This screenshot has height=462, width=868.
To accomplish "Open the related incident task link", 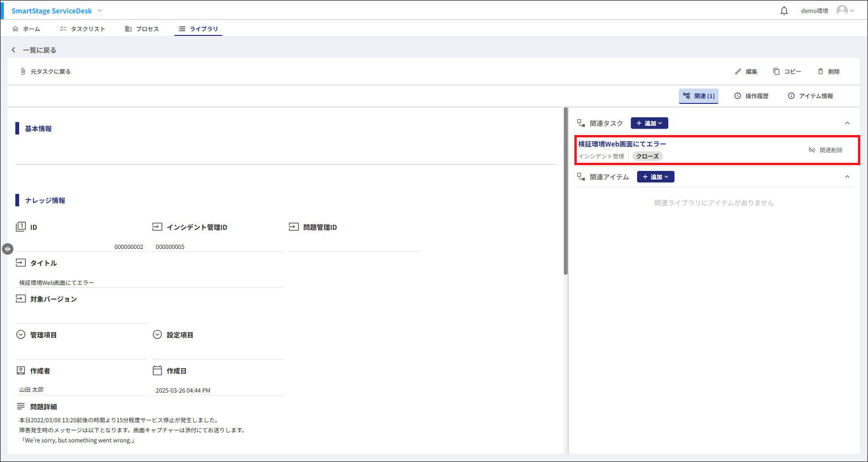I will pyautogui.click(x=622, y=144).
